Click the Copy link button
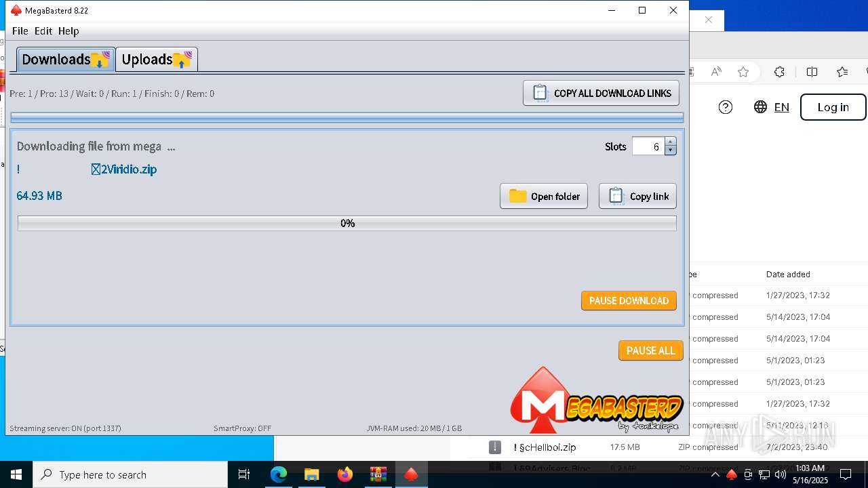This screenshot has height=488, width=868. pyautogui.click(x=637, y=196)
